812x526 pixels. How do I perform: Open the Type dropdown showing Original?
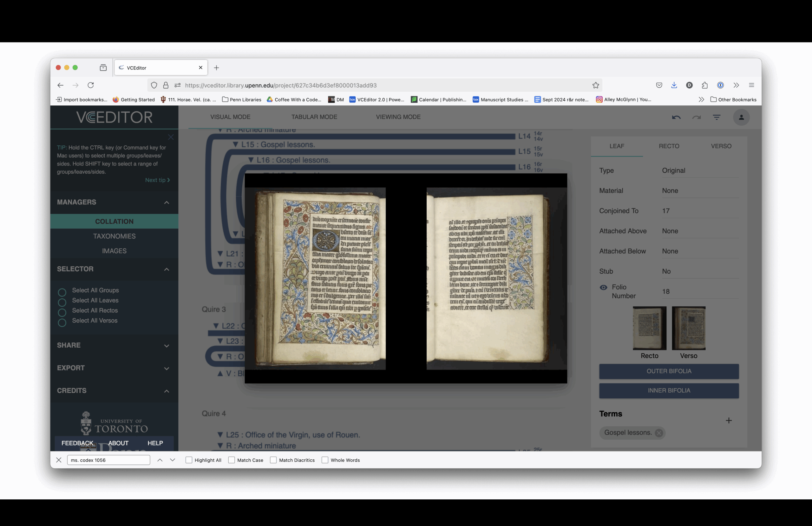pos(700,170)
